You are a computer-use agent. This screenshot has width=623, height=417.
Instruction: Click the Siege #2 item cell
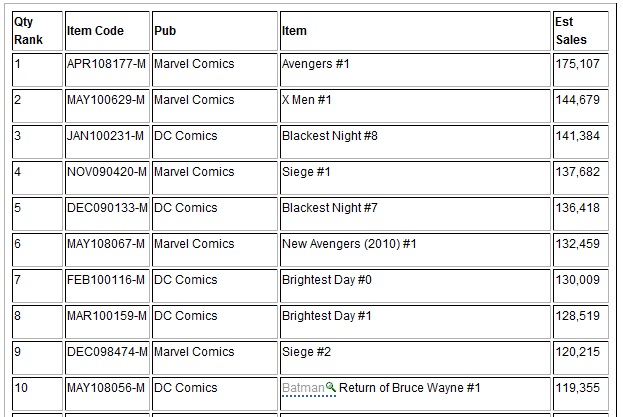[x=415, y=358]
